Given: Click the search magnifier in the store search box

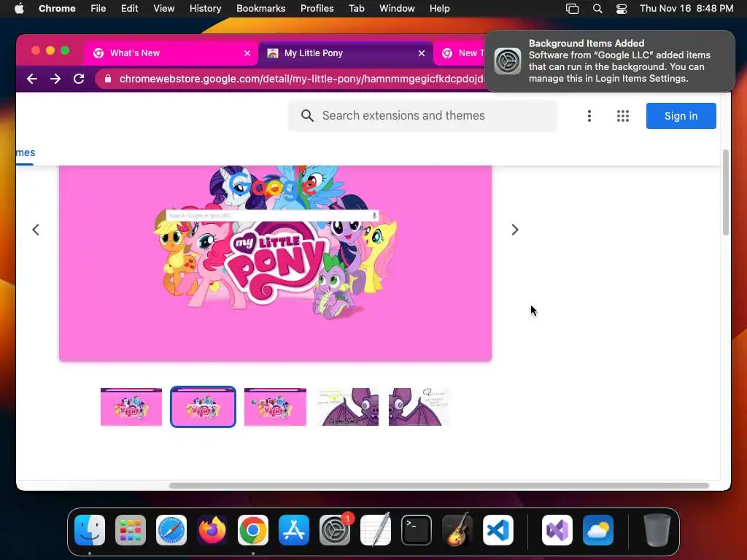Looking at the screenshot, I should point(307,116).
